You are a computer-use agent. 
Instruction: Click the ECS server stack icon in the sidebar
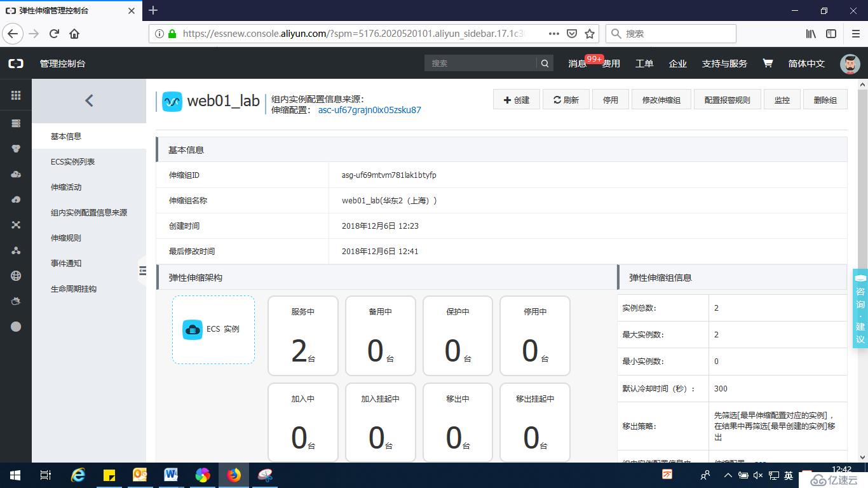coord(16,123)
